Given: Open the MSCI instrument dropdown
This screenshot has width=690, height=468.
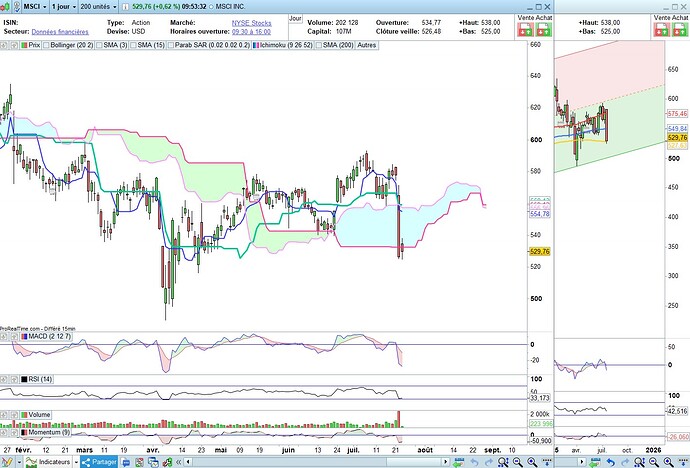Looking at the screenshot, I should click(35, 7).
